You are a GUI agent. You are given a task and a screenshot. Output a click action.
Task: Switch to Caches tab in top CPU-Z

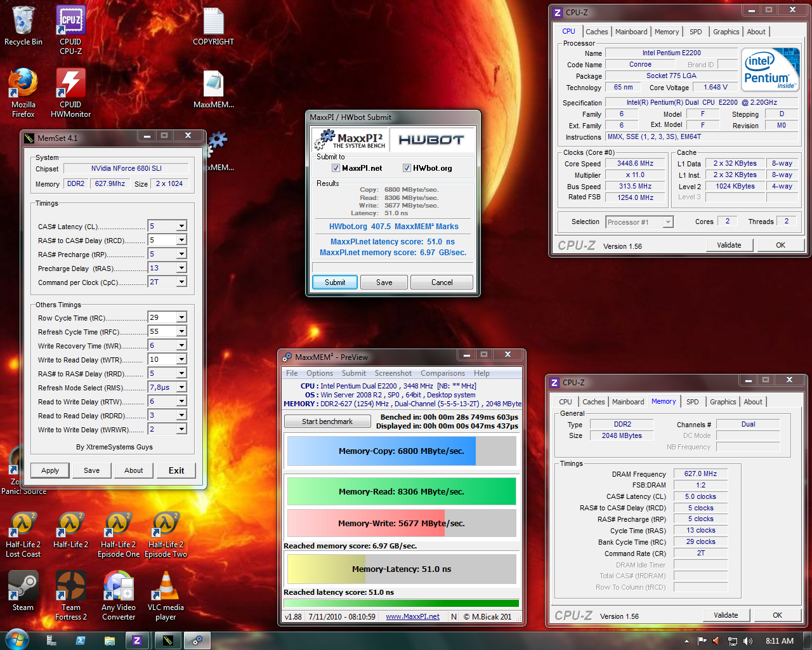(x=596, y=32)
